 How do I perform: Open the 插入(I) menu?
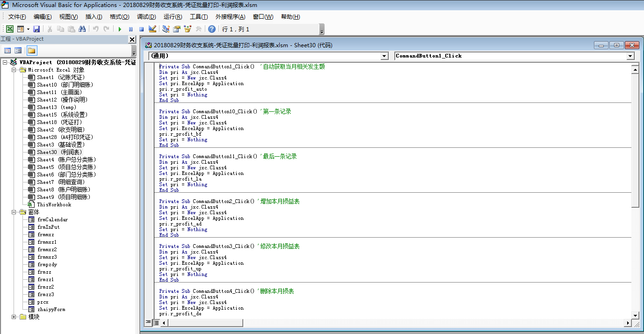tap(94, 17)
